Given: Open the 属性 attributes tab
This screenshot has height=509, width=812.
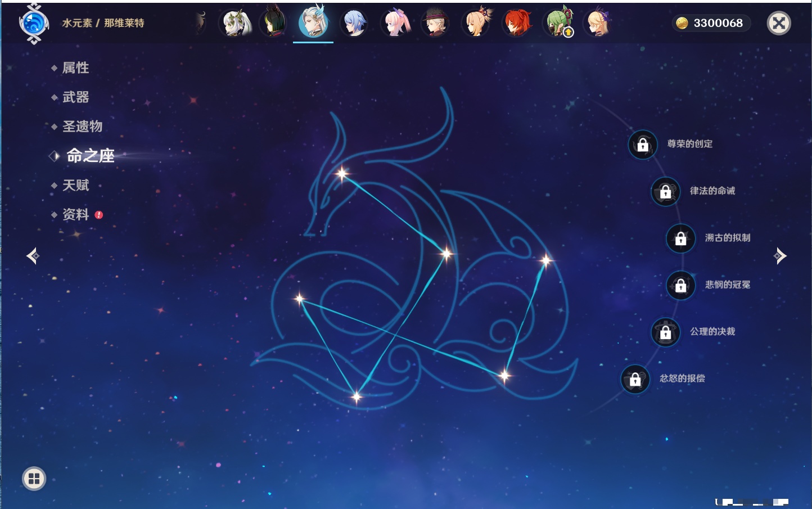Looking at the screenshot, I should pyautogui.click(x=75, y=68).
